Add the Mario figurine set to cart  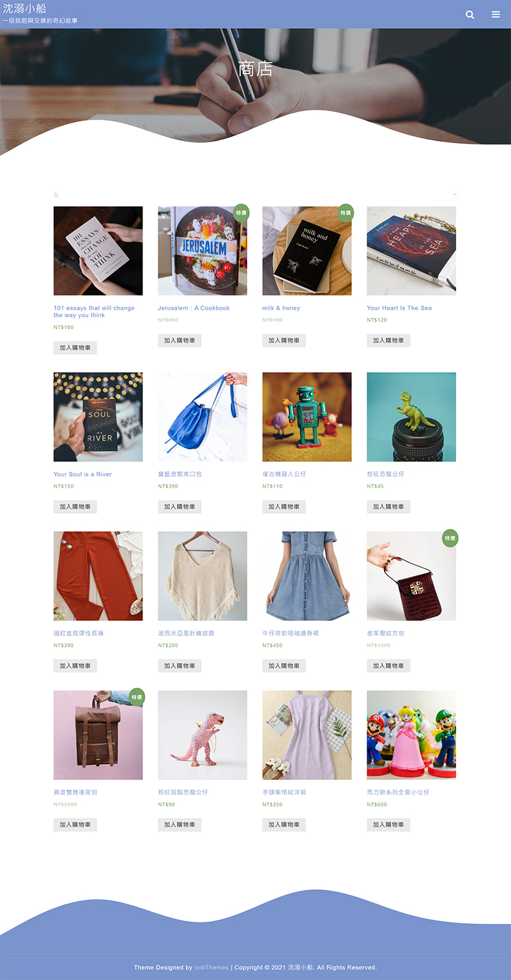tap(388, 825)
